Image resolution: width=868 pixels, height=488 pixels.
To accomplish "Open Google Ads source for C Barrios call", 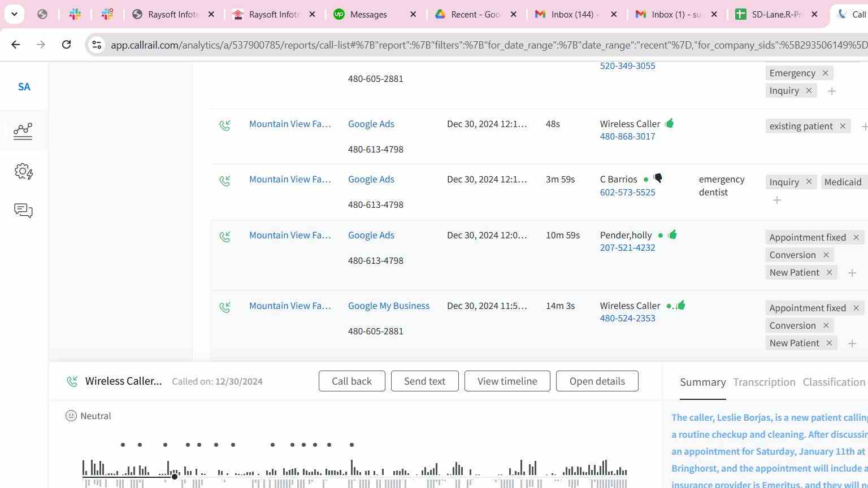I will click(371, 179).
